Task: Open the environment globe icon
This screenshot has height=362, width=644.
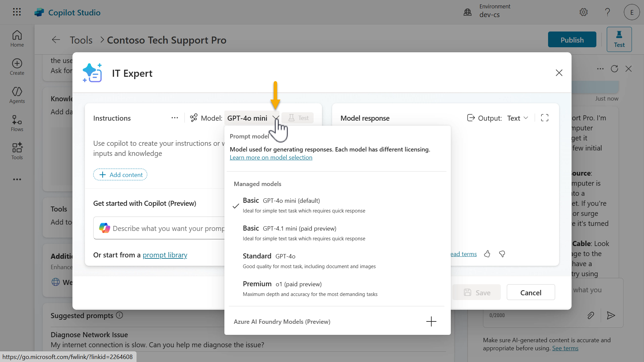Action: click(x=468, y=12)
